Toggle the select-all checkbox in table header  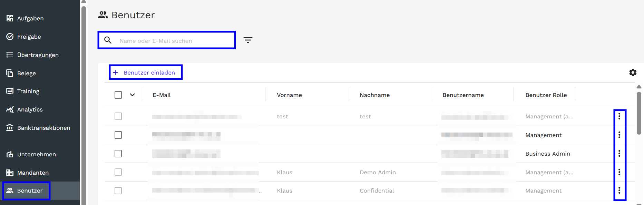coord(118,95)
